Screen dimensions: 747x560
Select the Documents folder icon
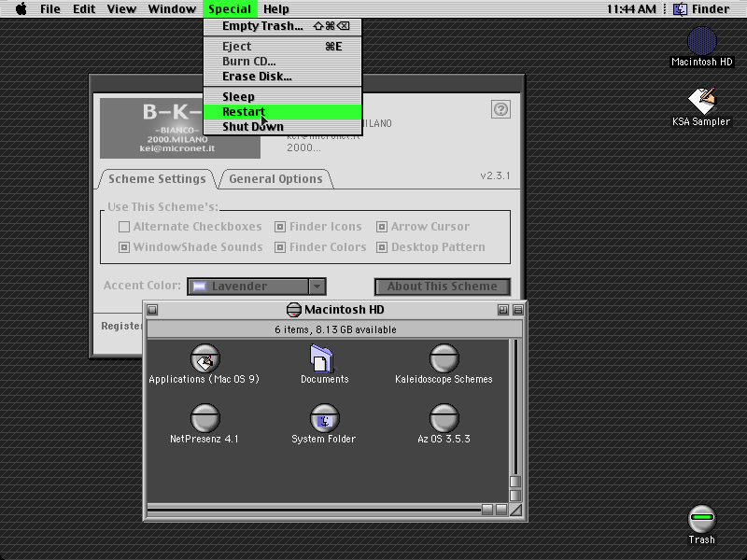[x=322, y=358]
